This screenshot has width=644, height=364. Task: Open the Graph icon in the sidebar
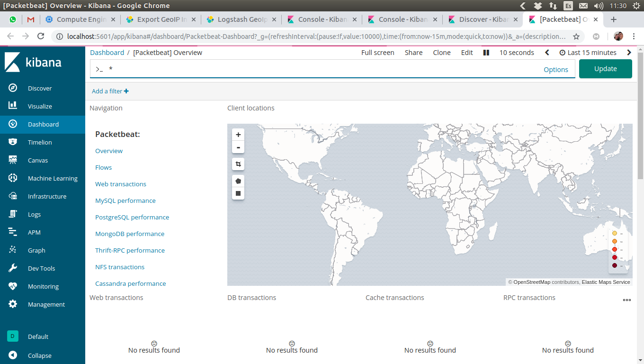click(x=13, y=250)
